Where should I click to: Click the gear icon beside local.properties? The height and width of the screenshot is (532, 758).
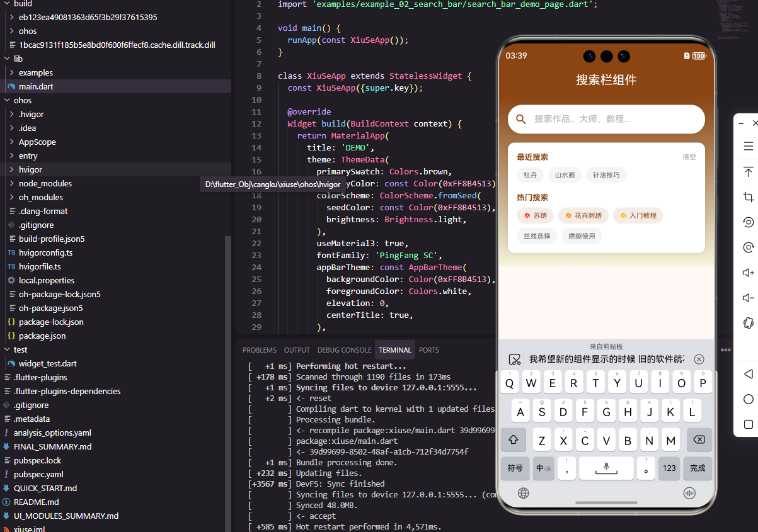point(11,280)
